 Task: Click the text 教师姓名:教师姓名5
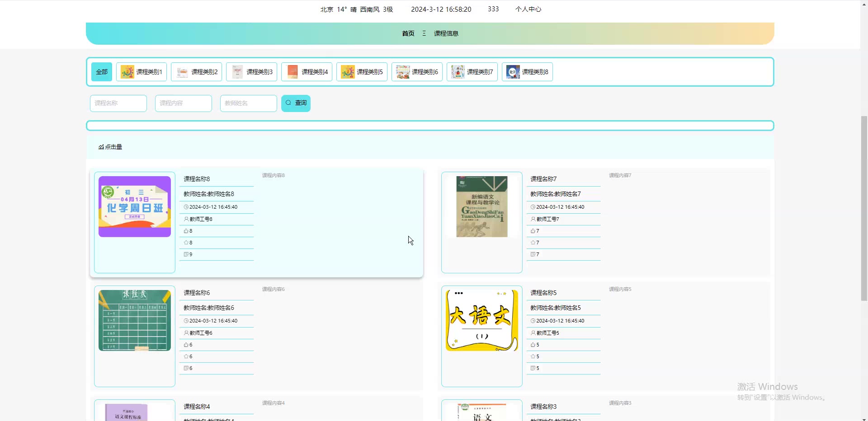(556, 308)
